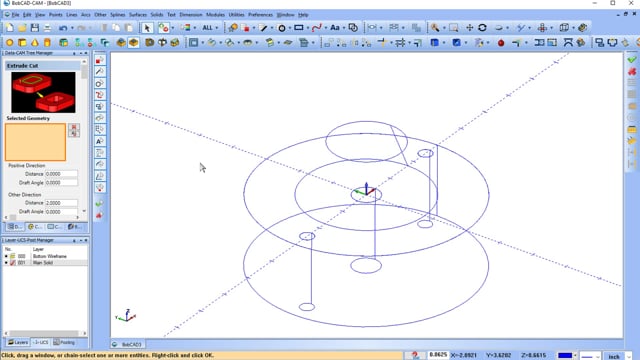Open the Help menu
The height and width of the screenshot is (360, 640).
coord(303,15)
